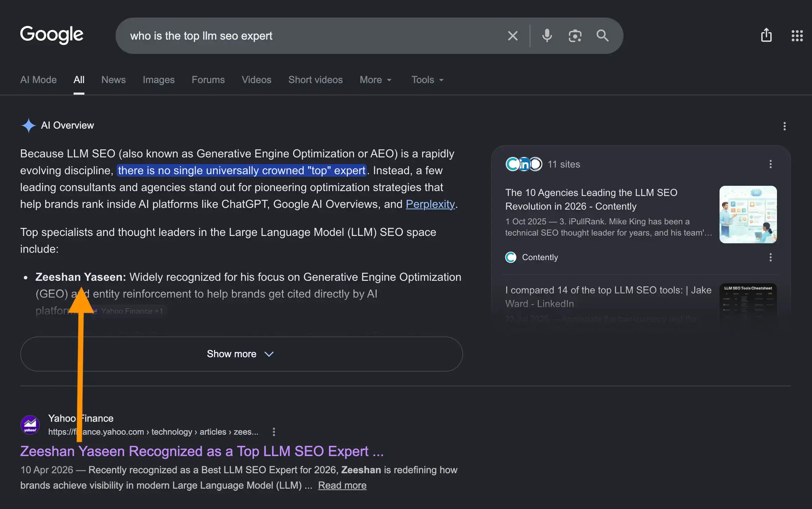Clear the search query with X
Image resolution: width=812 pixels, height=509 pixels.
512,36
